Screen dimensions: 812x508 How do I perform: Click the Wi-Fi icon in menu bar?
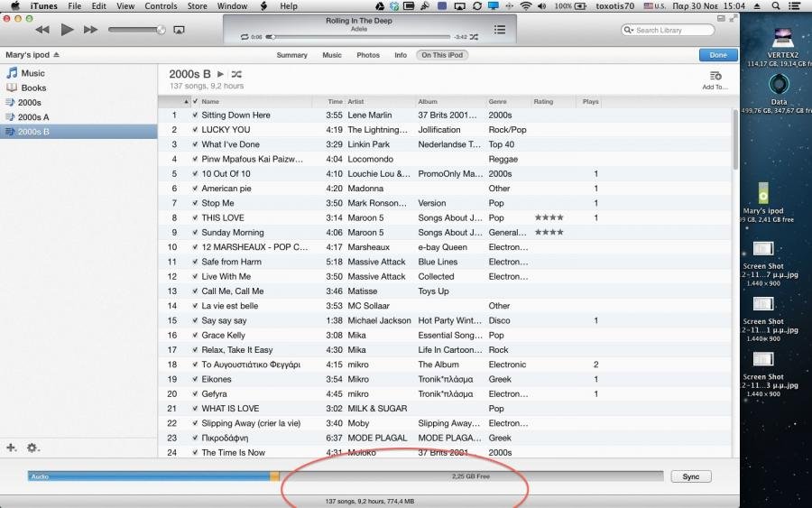(x=526, y=6)
